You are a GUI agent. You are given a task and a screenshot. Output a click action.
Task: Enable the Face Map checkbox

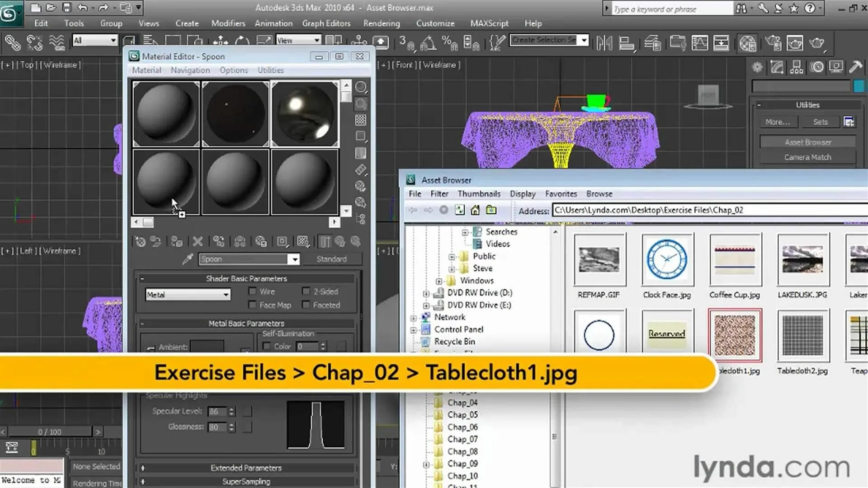click(253, 305)
